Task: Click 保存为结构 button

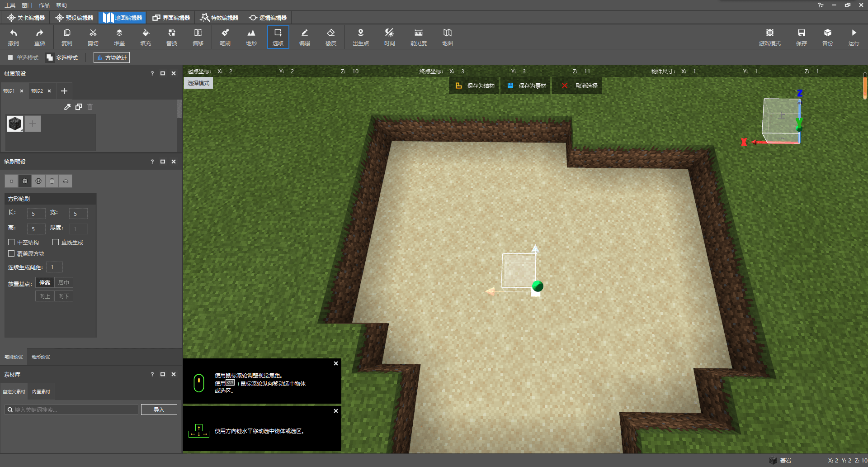Action: tap(475, 86)
